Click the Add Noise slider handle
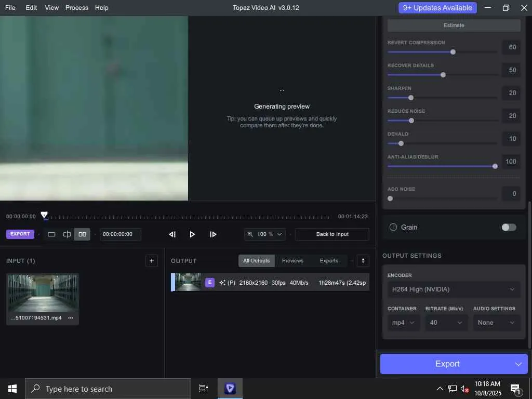Viewport: 532px width, 399px height. click(390, 198)
